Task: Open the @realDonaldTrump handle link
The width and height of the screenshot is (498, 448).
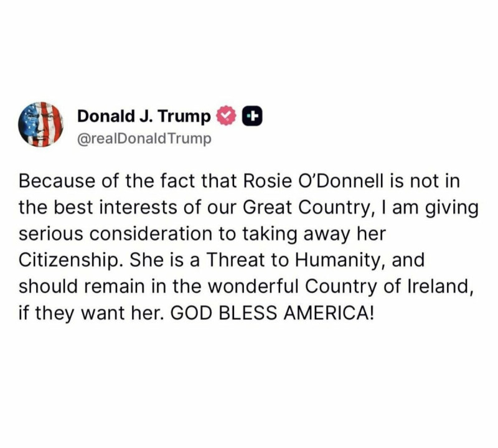Action: click(144, 139)
